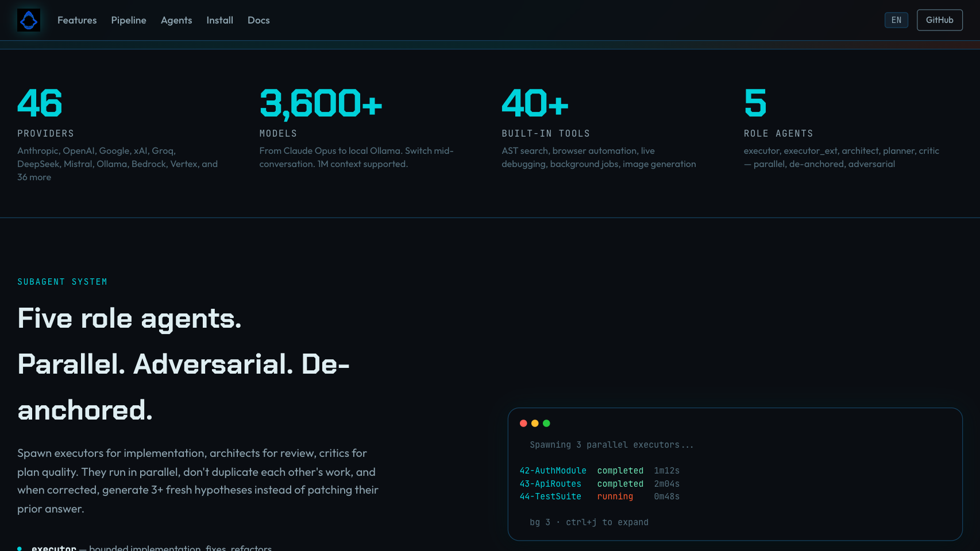
Task: Open the Features nav link
Action: pyautogui.click(x=77, y=20)
